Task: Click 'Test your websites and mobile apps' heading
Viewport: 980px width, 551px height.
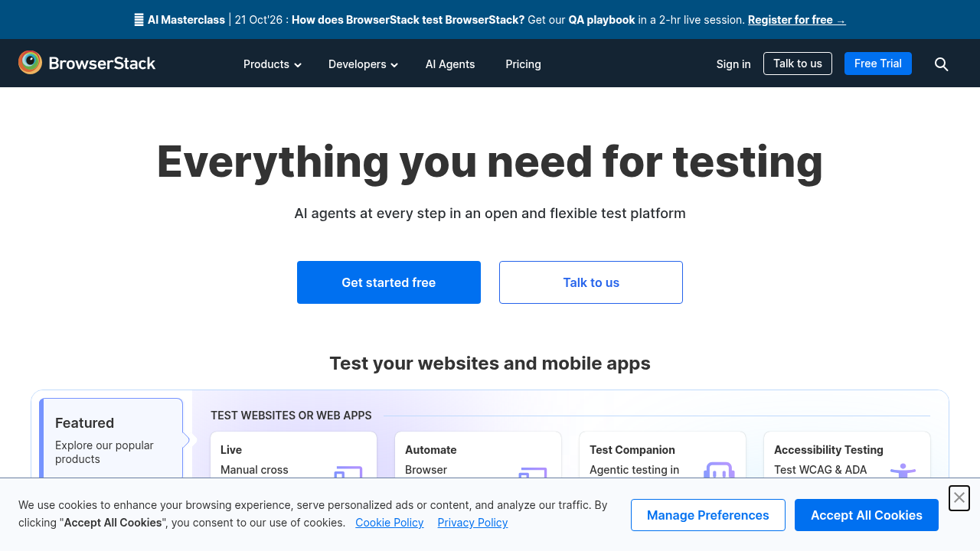Action: click(490, 364)
